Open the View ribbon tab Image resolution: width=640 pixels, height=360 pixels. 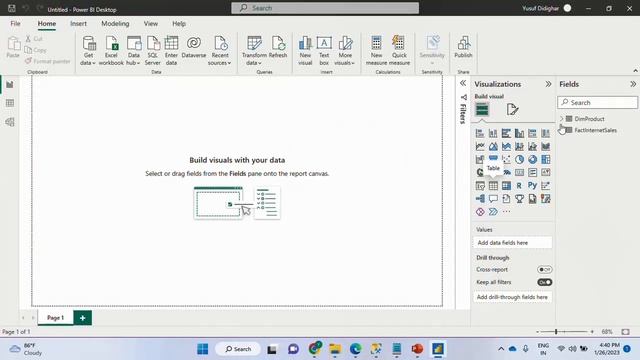coord(151,24)
